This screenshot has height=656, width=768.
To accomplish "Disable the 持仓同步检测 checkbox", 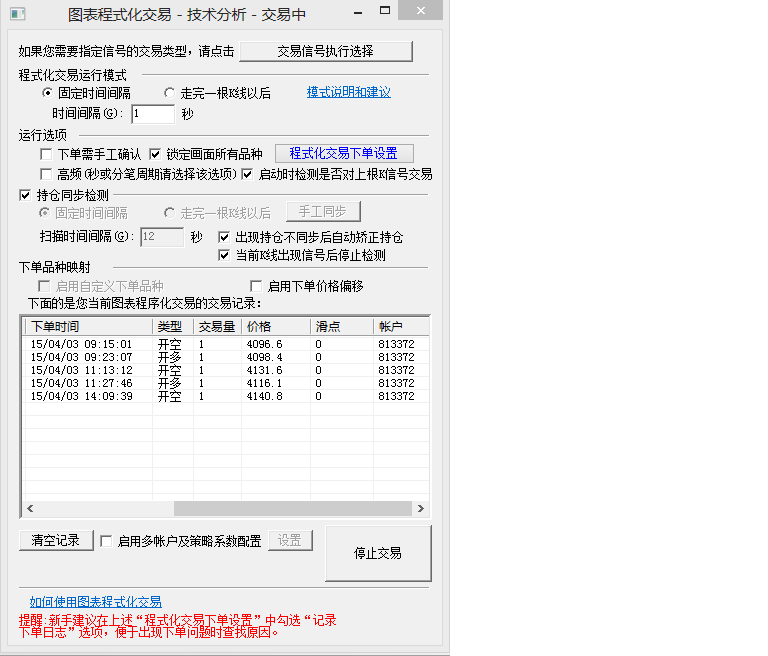I will 26,195.
